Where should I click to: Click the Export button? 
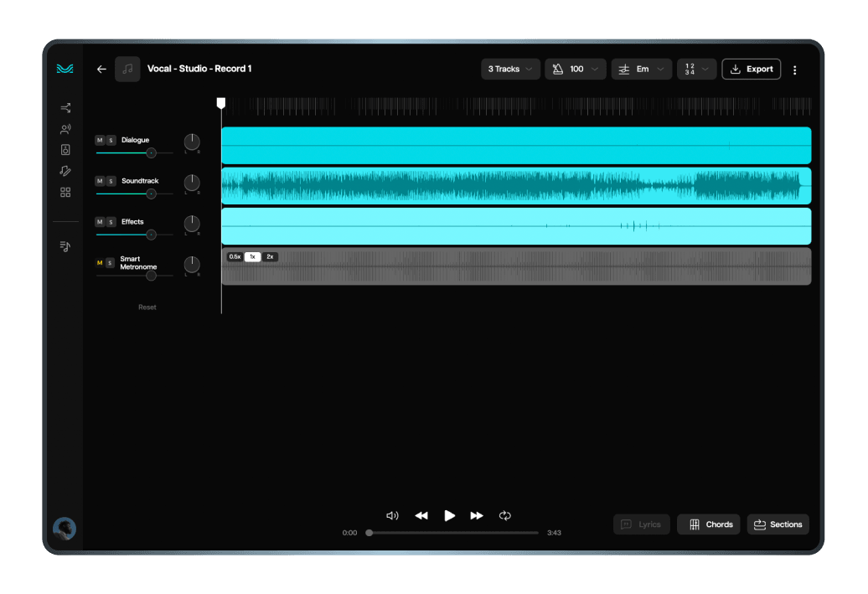click(751, 70)
